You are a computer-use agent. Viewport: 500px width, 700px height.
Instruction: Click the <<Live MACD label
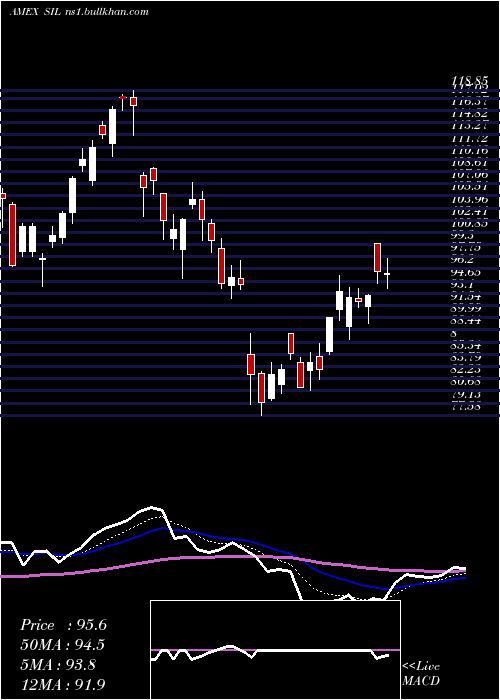[x=421, y=674]
